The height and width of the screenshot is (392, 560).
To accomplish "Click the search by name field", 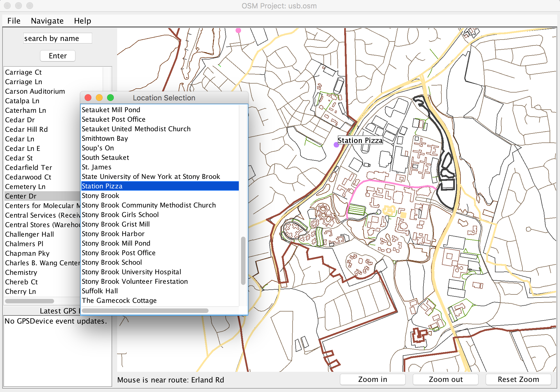I will pyautogui.click(x=57, y=38).
